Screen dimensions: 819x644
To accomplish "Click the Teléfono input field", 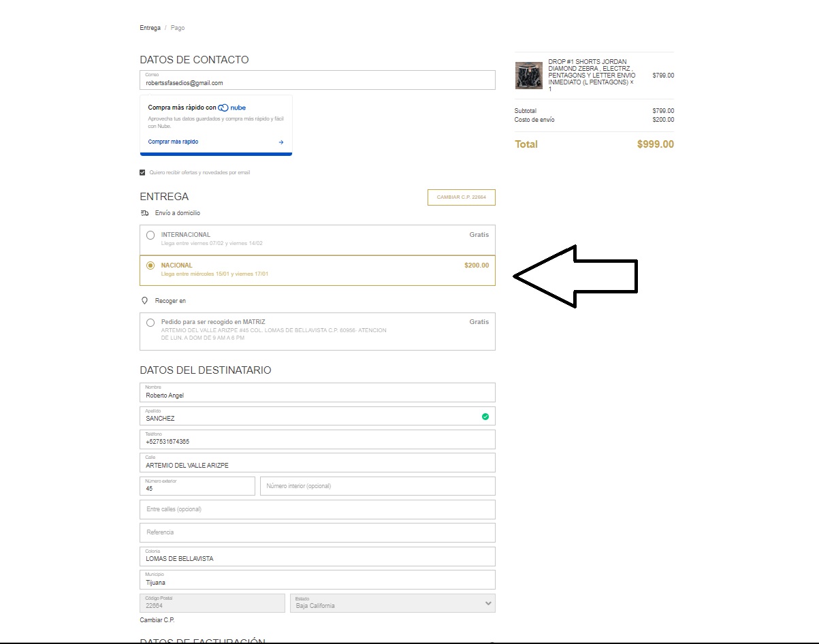I will 317,441.
